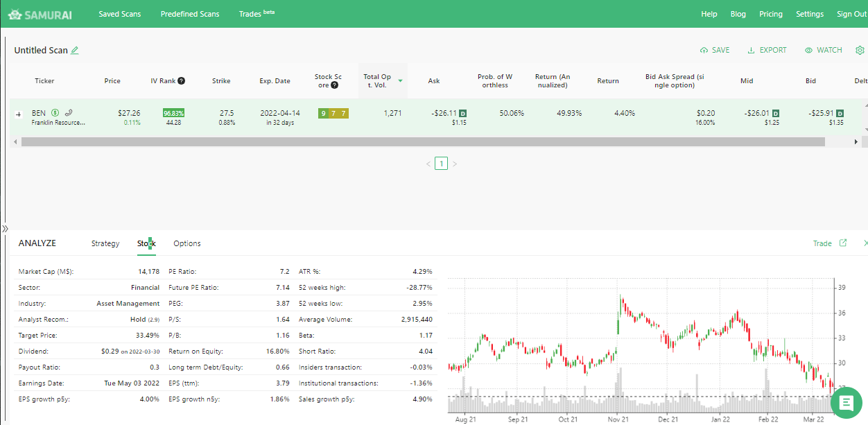Expand the collapsed side panel chevrons
868x425 pixels.
(x=3, y=229)
